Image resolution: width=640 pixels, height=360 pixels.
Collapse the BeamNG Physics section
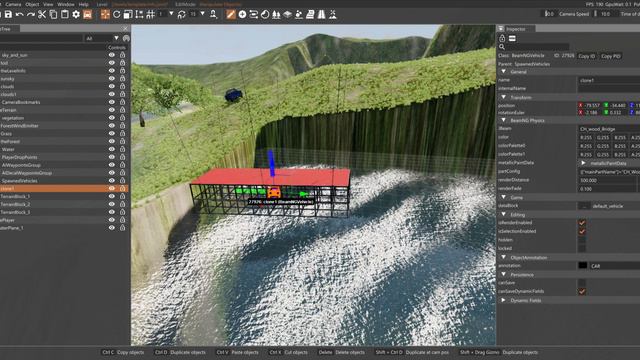[504, 120]
